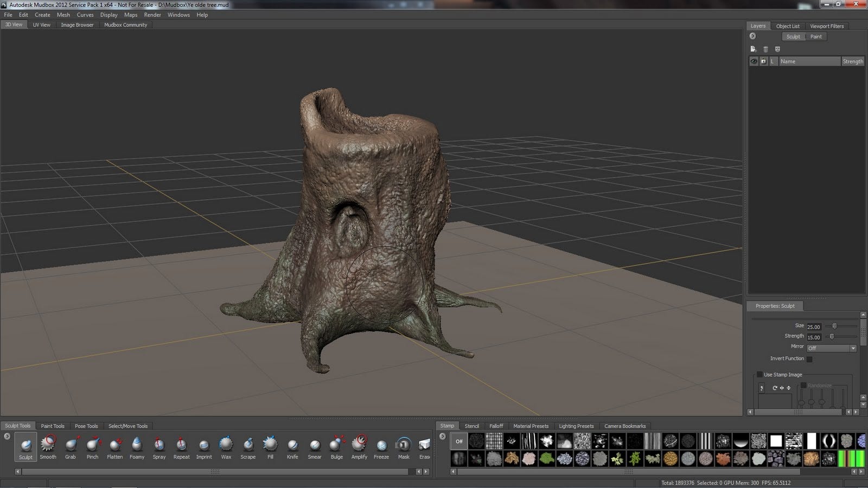Enable the Invert Function checkbox
The width and height of the screenshot is (868, 488).
(809, 359)
